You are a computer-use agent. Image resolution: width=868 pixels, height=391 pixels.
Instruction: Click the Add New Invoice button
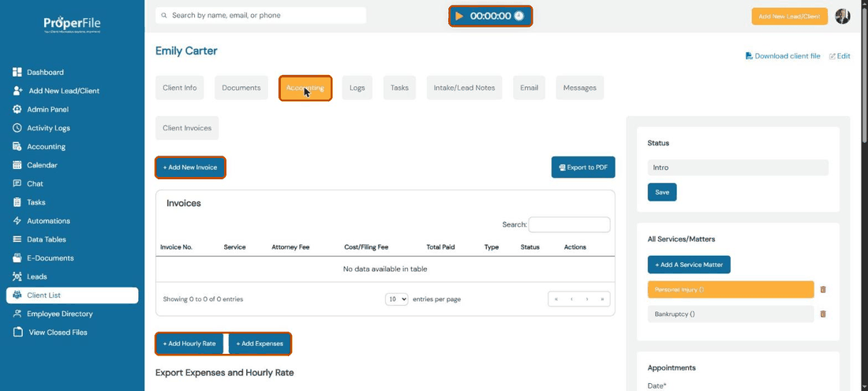tap(190, 167)
